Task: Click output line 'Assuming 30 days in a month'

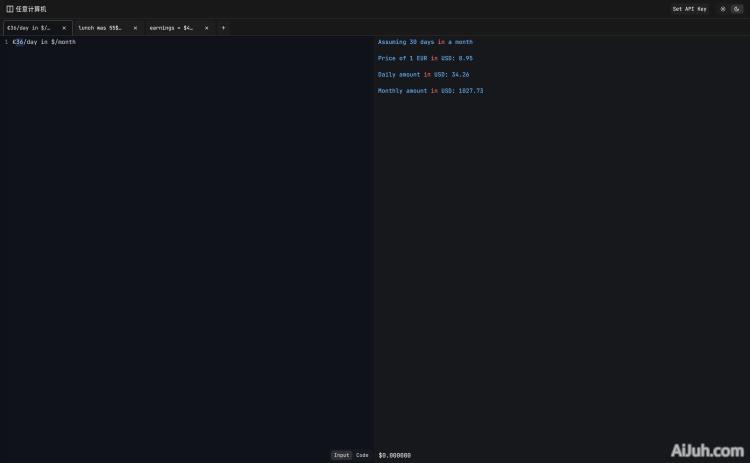Action: [x=425, y=42]
